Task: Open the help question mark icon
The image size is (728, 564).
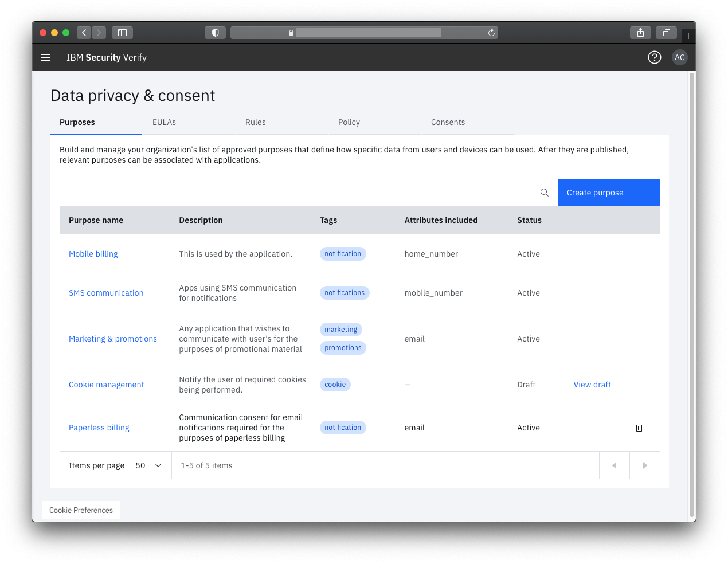Action: [654, 57]
